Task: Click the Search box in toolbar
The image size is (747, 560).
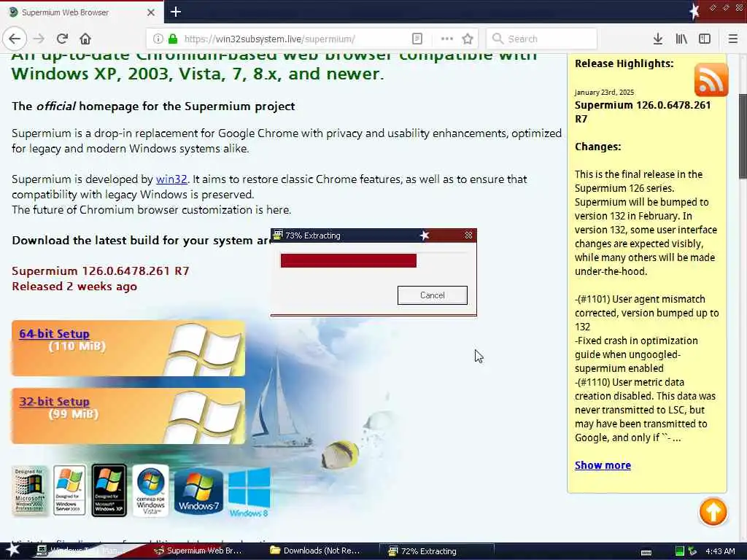Action: (x=542, y=39)
